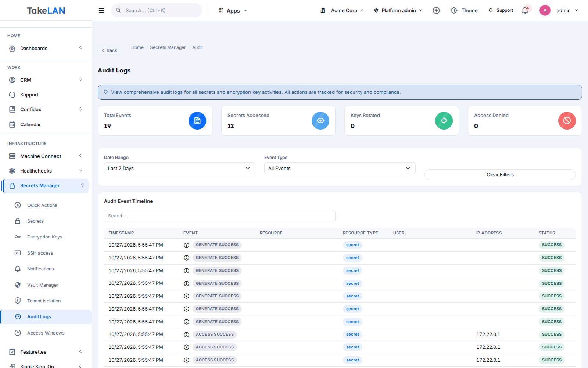588x368 pixels.
Task: Click the Featurettes checklist icon
Action: coord(12,352)
